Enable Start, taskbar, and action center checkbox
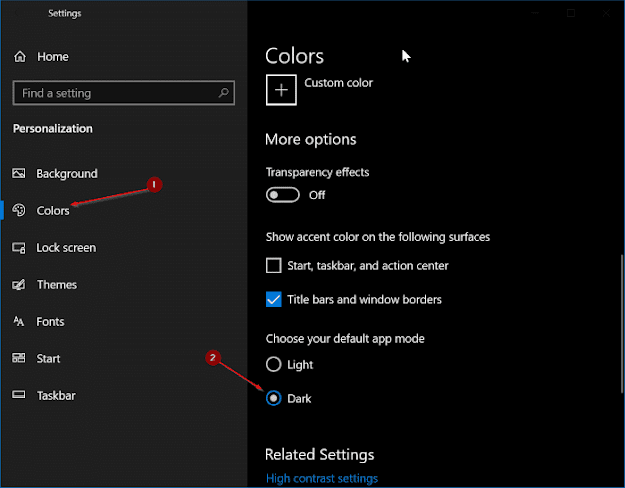This screenshot has height=488, width=625. pyautogui.click(x=274, y=266)
